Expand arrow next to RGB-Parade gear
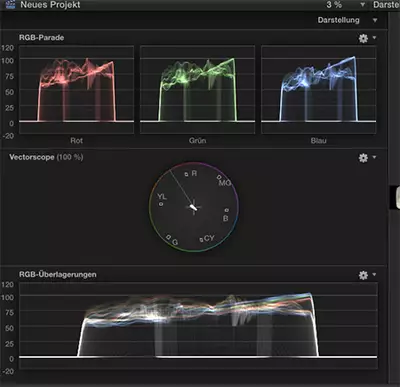Image resolution: width=400 pixels, height=387 pixels. point(374,37)
